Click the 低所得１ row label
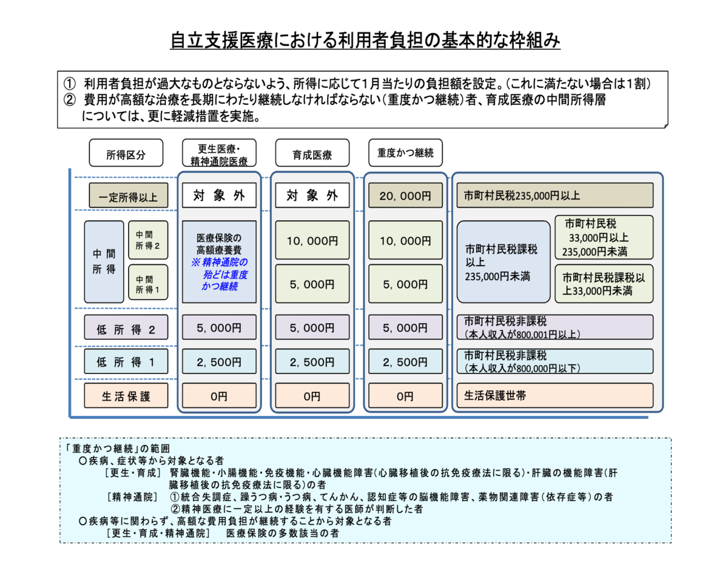This screenshot has height=573, width=728. 126,361
